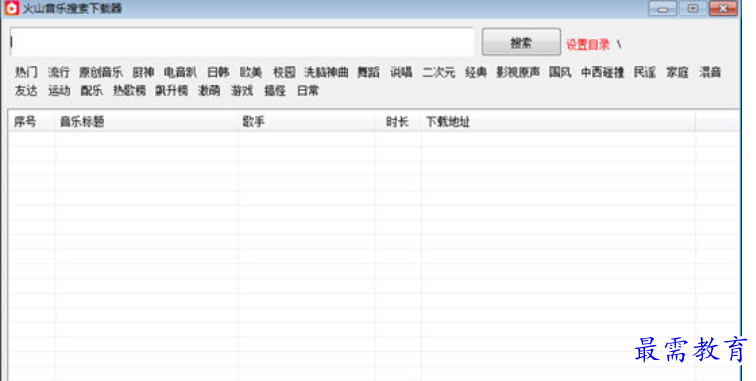Close the 火山音乐搜索下载器 window
This screenshot has height=381, width=756.
click(x=723, y=9)
